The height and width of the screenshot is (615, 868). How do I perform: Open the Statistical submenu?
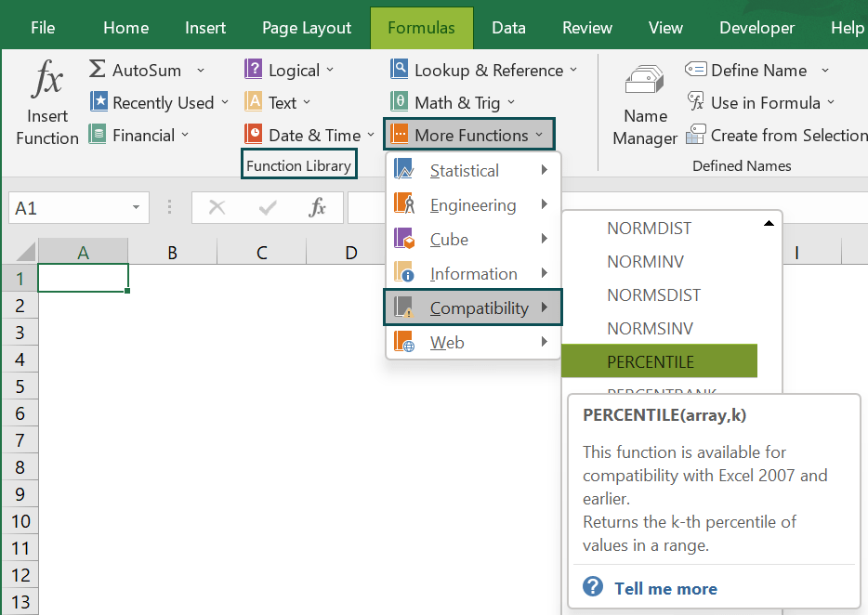(473, 170)
